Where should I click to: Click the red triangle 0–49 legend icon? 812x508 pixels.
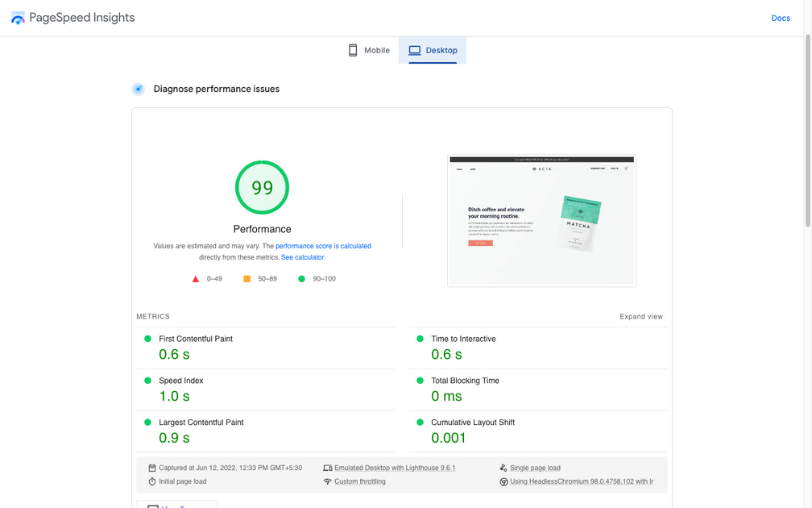[x=195, y=279]
